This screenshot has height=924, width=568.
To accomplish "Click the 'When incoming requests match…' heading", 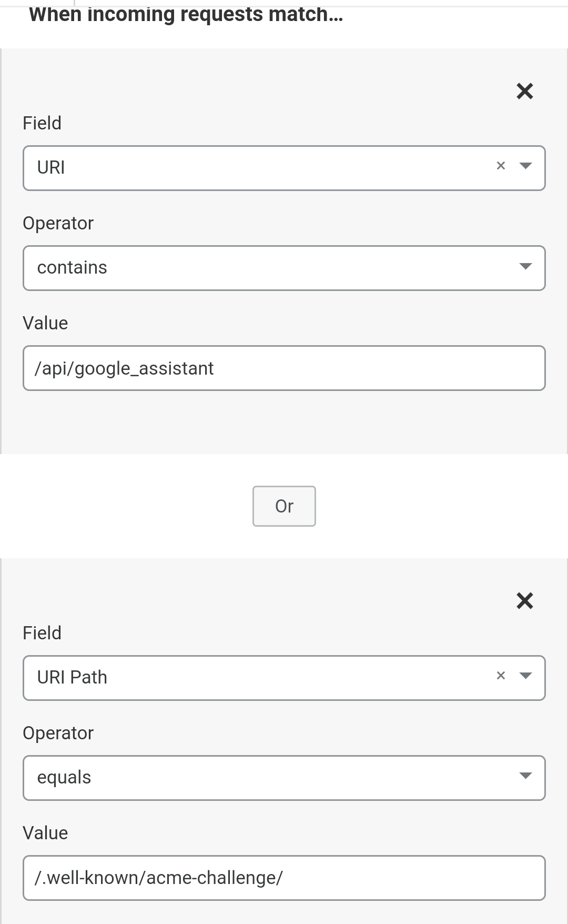I will coord(186,14).
